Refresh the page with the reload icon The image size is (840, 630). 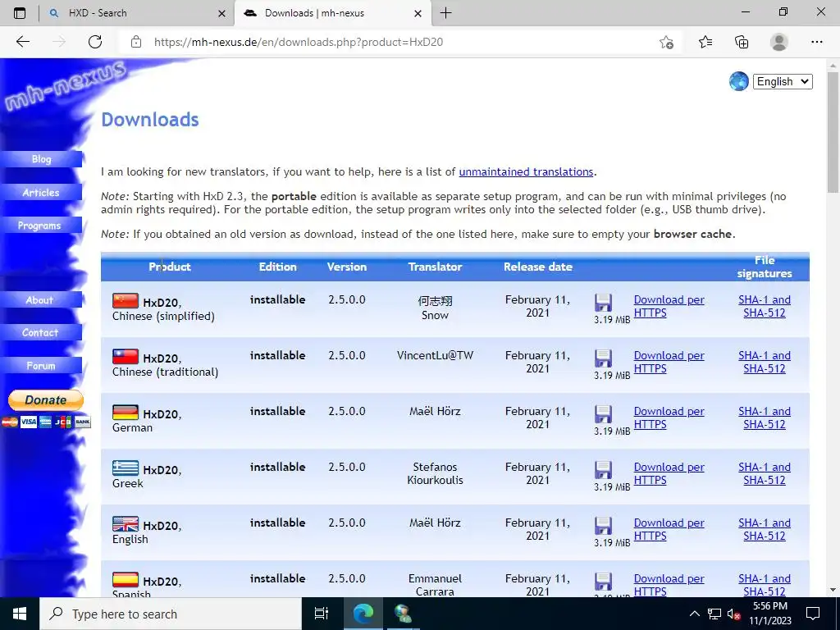click(95, 42)
